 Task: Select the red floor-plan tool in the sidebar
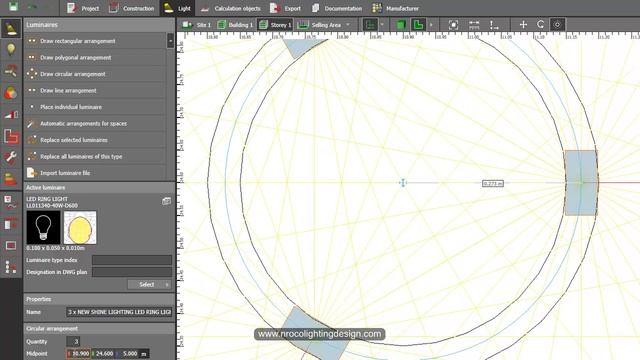tap(11, 136)
